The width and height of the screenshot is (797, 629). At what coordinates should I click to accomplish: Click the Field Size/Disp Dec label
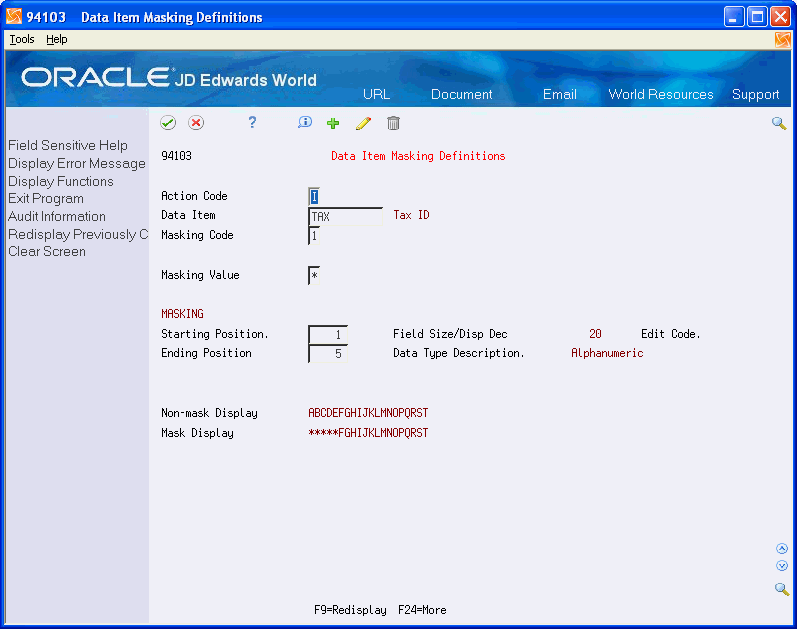click(450, 334)
